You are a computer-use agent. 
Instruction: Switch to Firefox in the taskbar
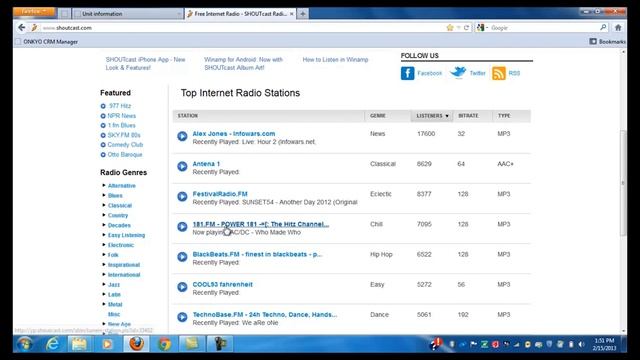136,344
